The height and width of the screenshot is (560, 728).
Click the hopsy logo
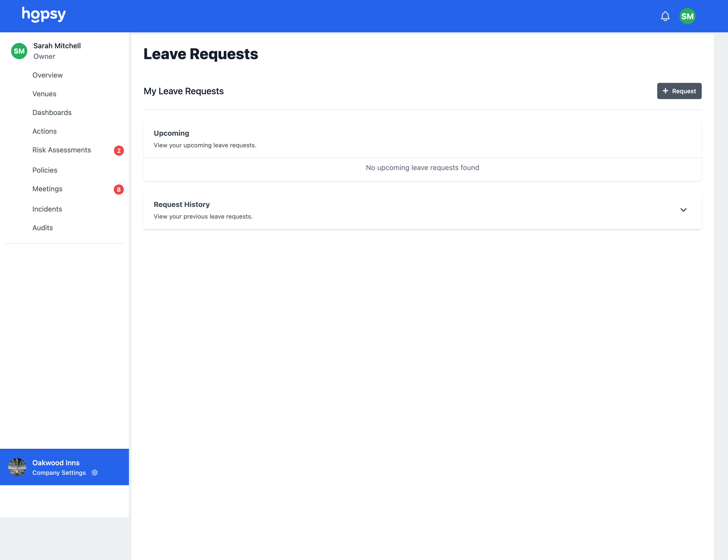(x=44, y=15)
